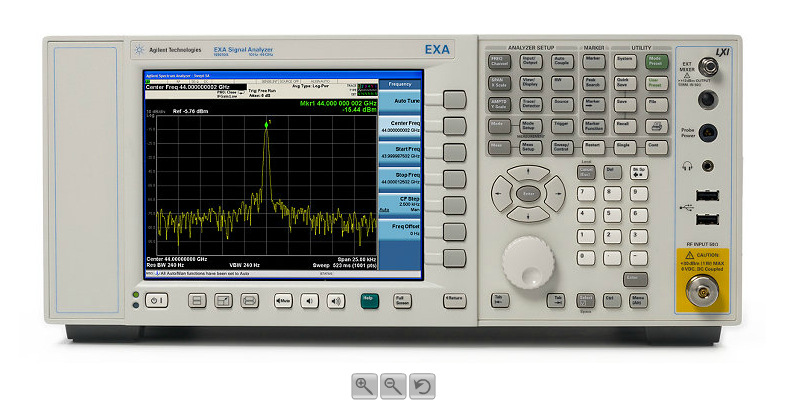This screenshot has height=405, width=785.
Task: Click the BW key
Action: coord(562,83)
